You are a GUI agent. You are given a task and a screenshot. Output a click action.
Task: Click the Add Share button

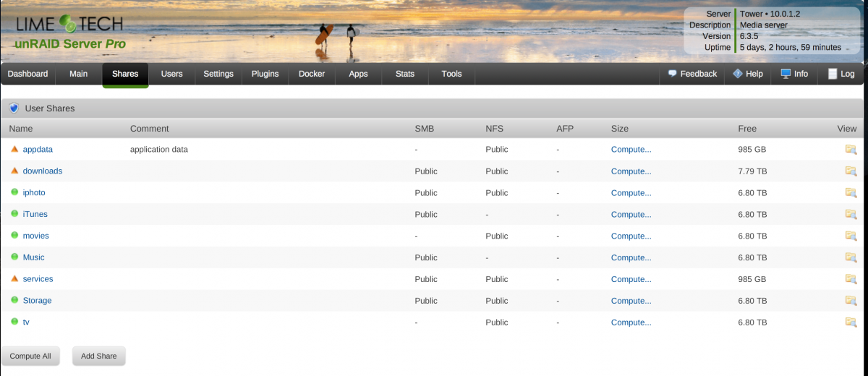coord(98,356)
